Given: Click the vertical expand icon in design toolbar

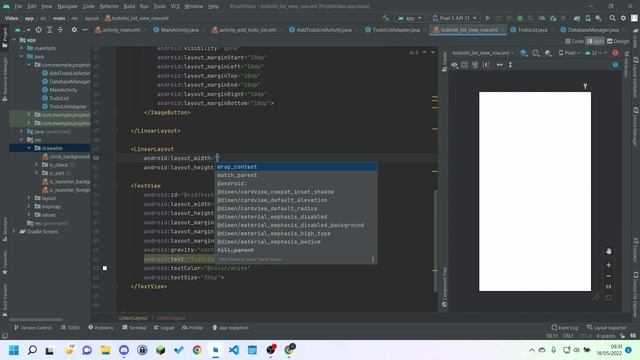Looking at the screenshot, I should click(x=510, y=65).
